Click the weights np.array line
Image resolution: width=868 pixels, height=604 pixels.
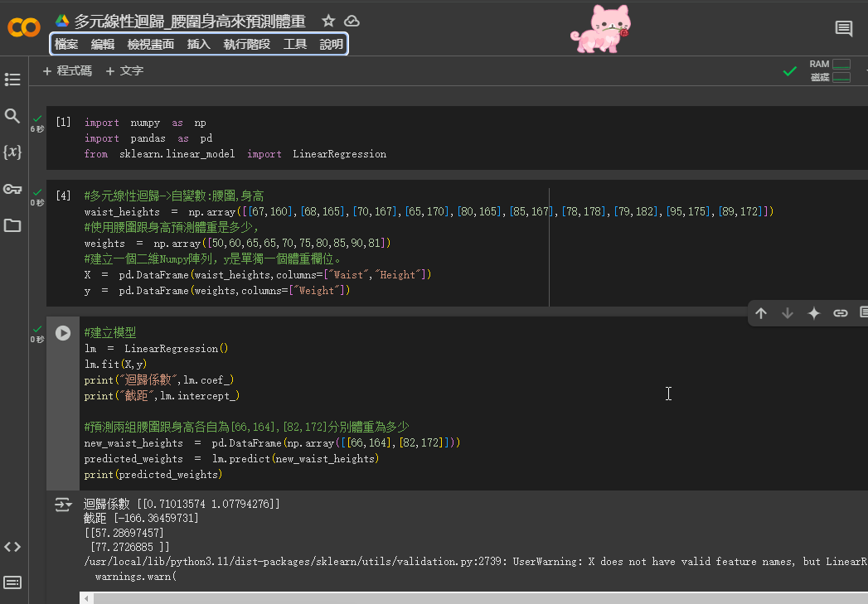[x=237, y=244]
